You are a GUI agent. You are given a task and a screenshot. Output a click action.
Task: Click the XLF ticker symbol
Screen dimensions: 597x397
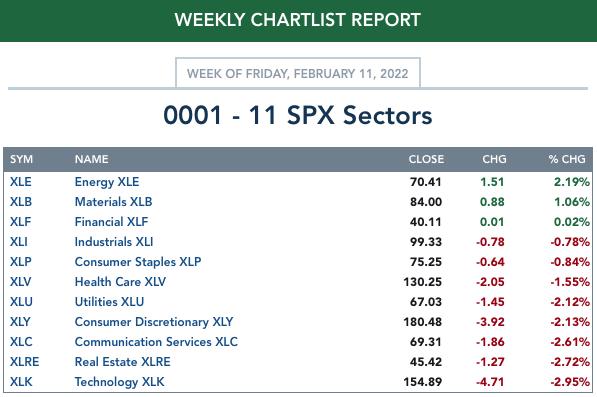coord(21,222)
